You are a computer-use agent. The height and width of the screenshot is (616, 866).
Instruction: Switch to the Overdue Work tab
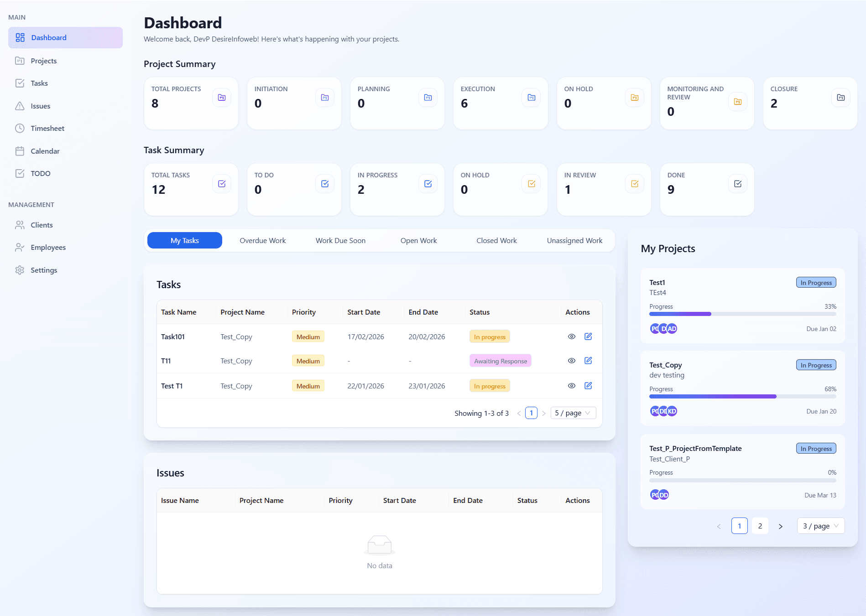click(262, 241)
